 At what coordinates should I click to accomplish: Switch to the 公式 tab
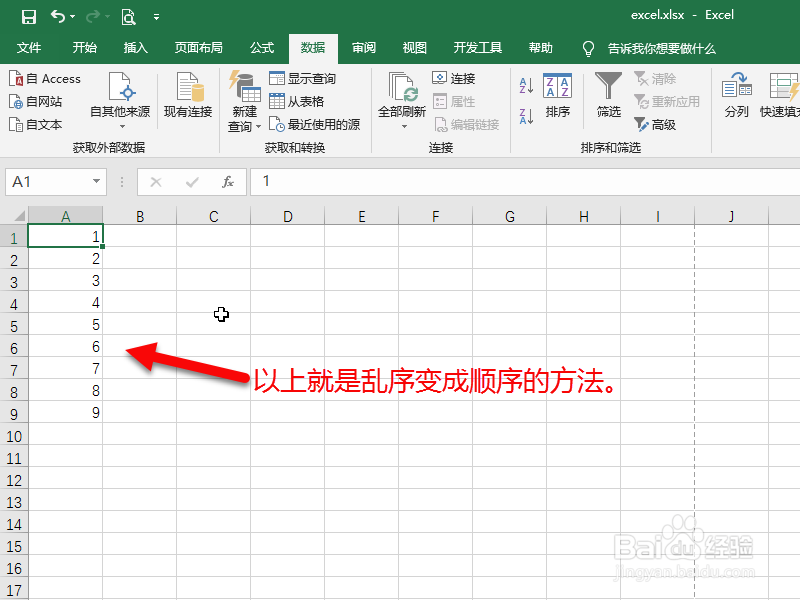pos(262,48)
